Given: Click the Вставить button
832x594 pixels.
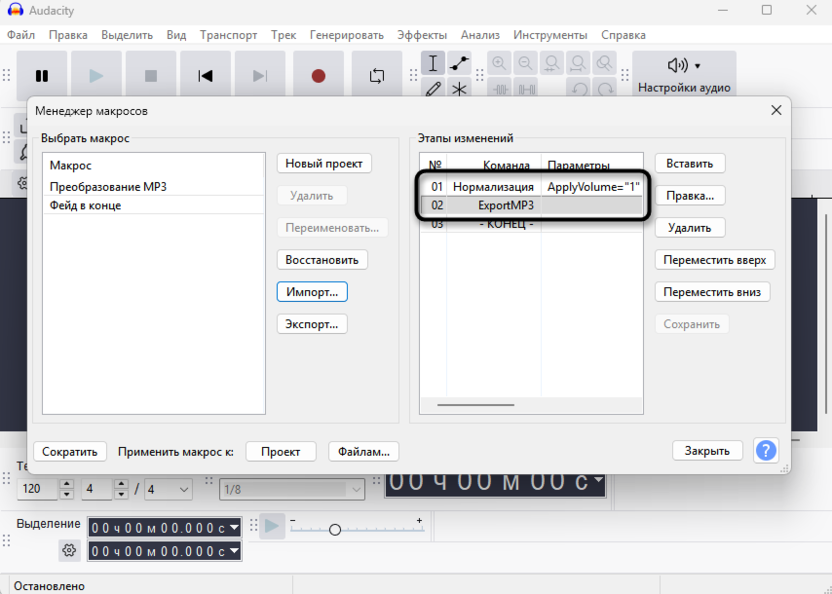Looking at the screenshot, I should tap(690, 163).
